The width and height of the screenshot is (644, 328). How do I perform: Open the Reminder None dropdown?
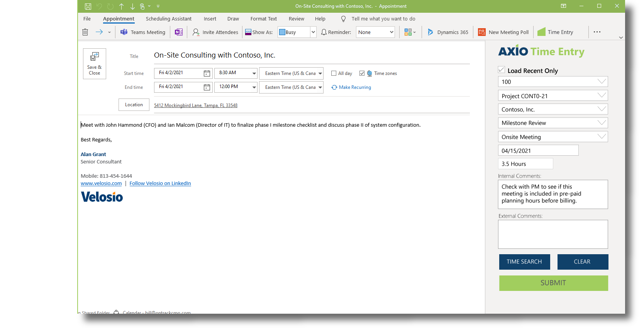tap(391, 32)
